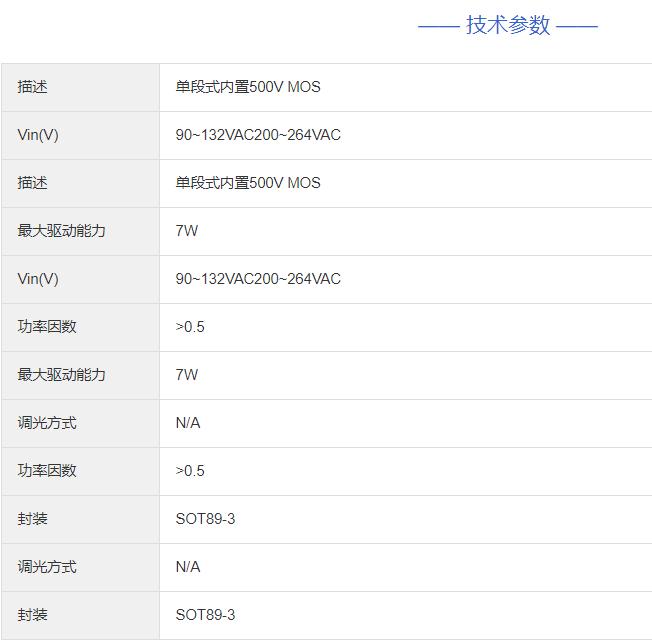Select the first 功率因数 label
Screen dimensions: 652x644
coord(47,327)
